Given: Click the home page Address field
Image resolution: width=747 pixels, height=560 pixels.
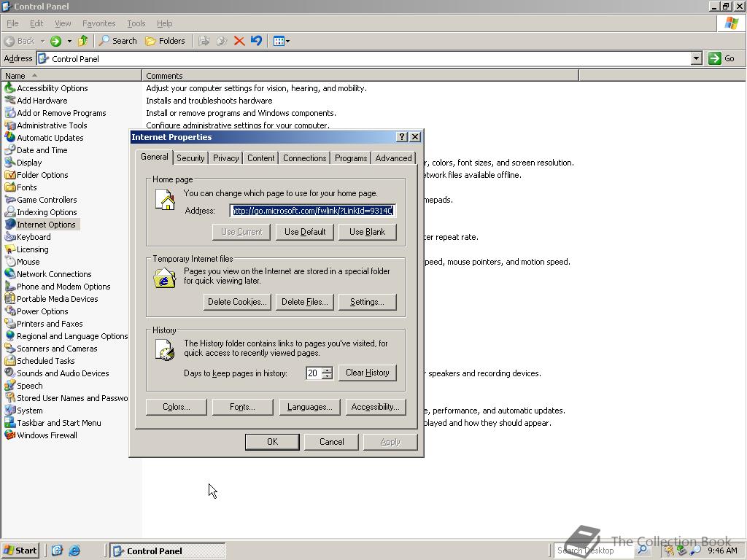Looking at the screenshot, I should coord(312,211).
